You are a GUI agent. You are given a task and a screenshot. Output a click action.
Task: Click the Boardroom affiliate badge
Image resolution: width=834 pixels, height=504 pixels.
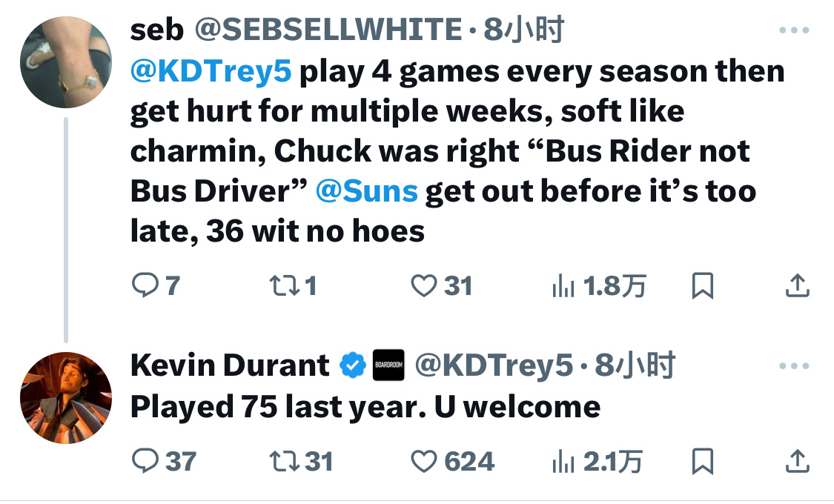388,365
